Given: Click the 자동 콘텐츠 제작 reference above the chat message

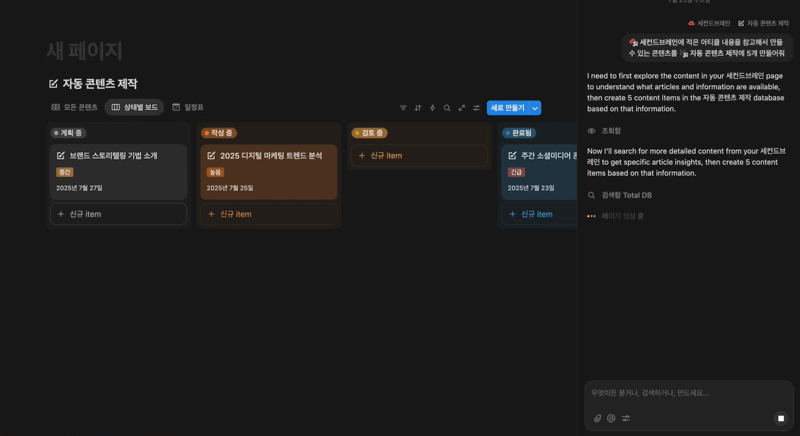Looking at the screenshot, I should 763,23.
